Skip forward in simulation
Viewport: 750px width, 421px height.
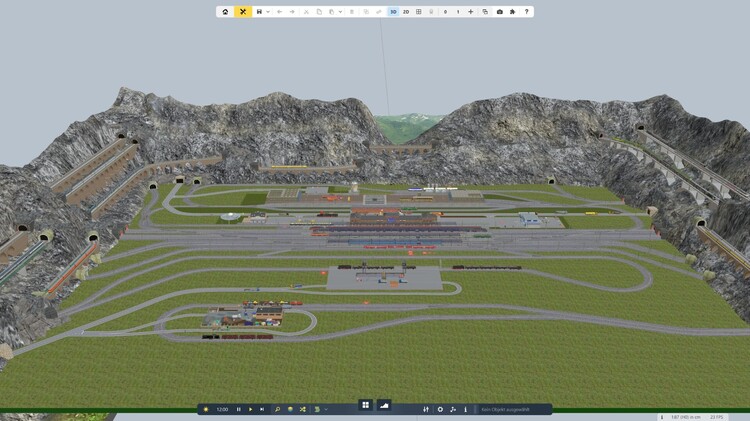[x=262, y=410]
